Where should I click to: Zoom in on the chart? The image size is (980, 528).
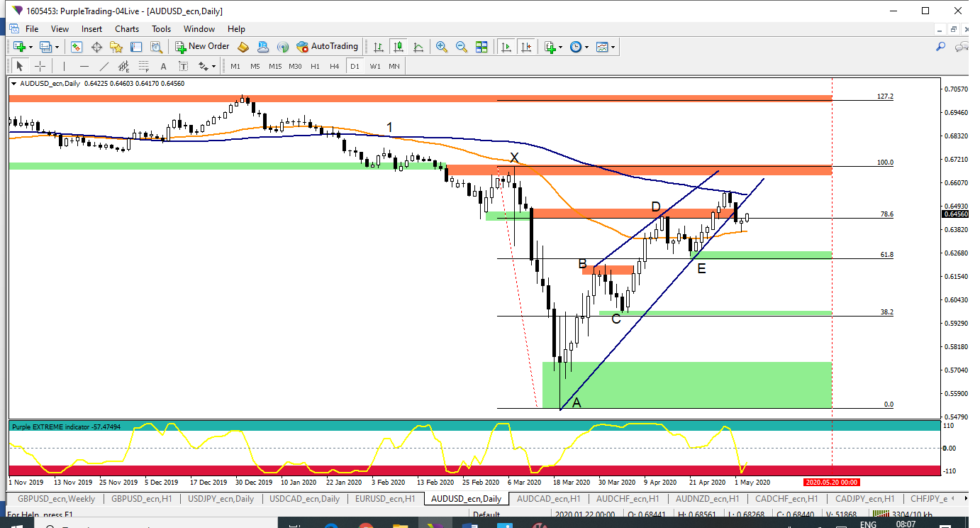coord(441,47)
